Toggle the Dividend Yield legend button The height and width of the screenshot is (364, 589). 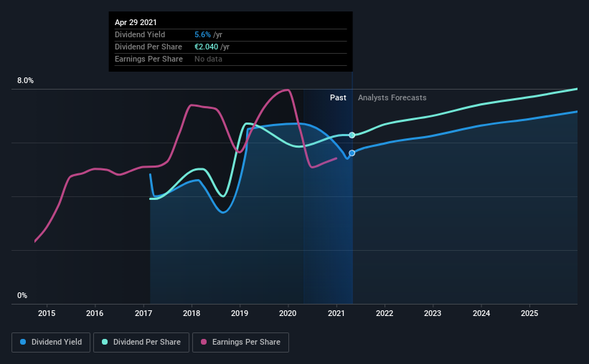coord(51,343)
